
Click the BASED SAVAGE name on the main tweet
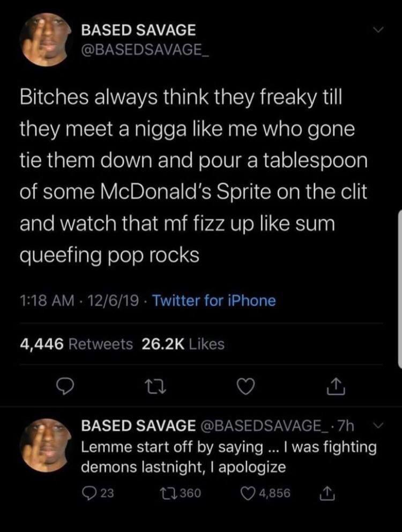138,31
